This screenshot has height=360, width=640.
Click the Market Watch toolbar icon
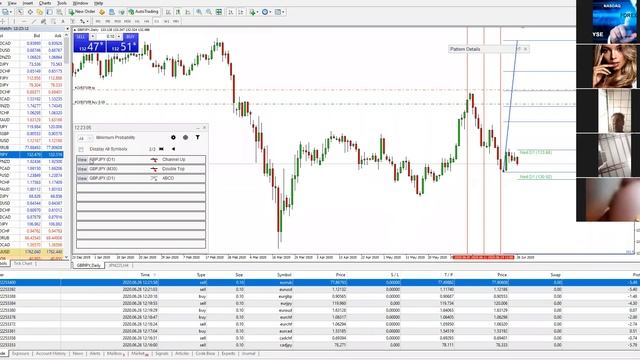(x=20, y=12)
